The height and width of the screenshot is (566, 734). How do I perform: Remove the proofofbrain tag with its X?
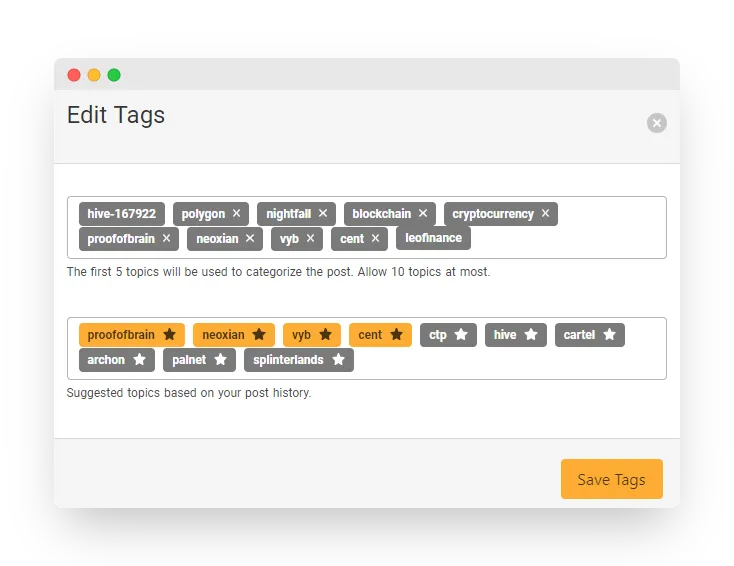(x=166, y=238)
